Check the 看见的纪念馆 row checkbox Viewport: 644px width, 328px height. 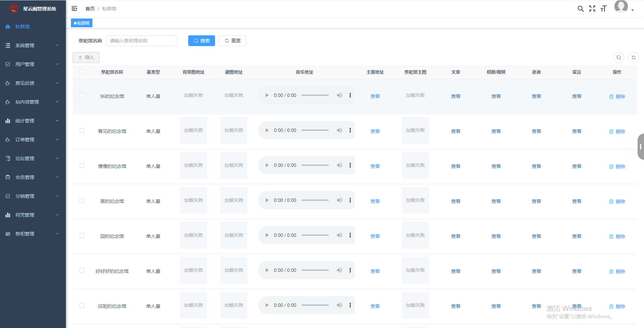(x=82, y=131)
